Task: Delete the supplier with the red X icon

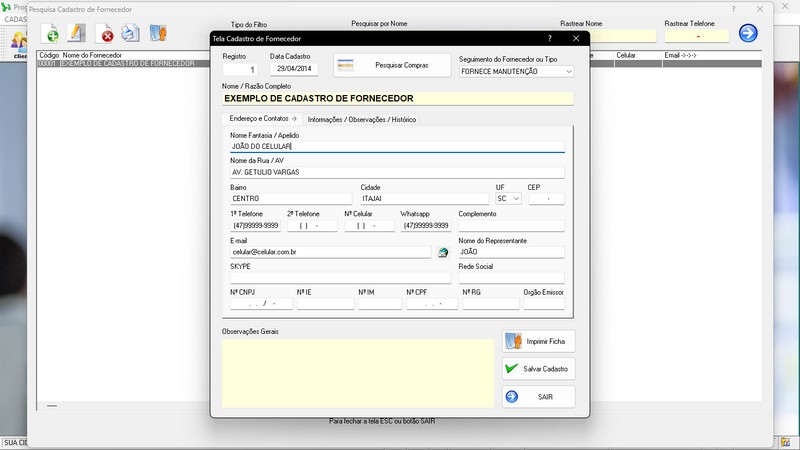Action: pyautogui.click(x=105, y=34)
